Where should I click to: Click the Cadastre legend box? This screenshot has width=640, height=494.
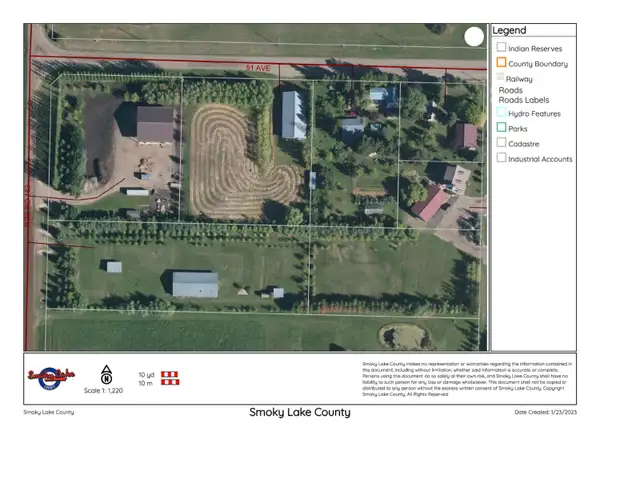coord(501,142)
